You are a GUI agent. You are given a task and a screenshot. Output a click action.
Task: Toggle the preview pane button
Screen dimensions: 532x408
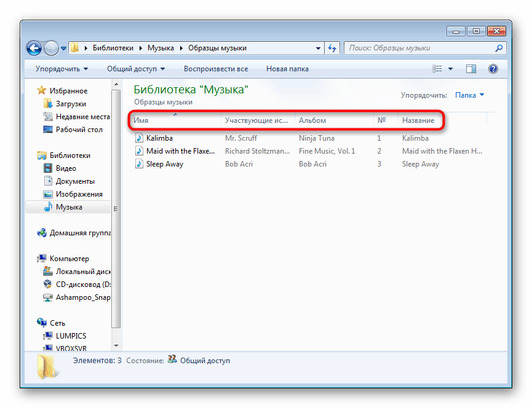click(471, 69)
